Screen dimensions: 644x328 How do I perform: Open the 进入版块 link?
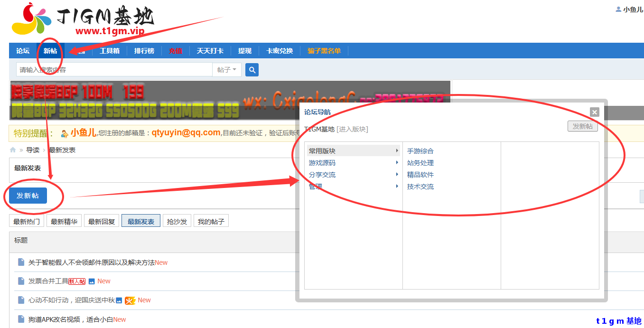(352, 129)
